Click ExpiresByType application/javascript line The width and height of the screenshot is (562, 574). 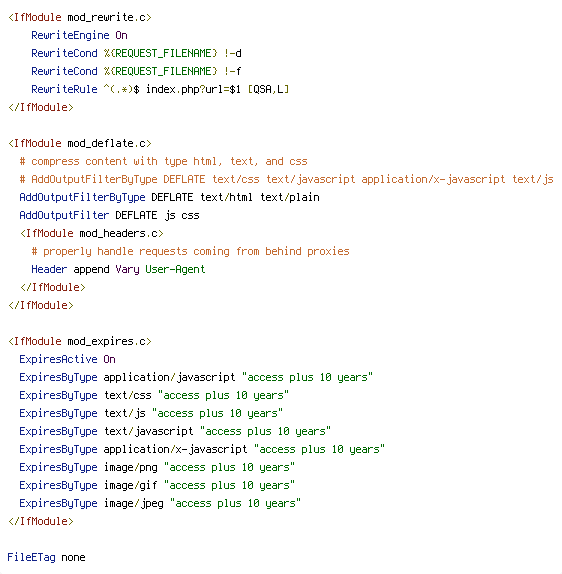coord(196,377)
